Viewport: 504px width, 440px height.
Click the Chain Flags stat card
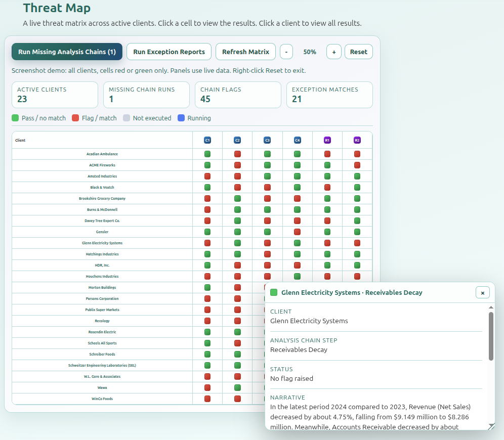click(x=238, y=95)
